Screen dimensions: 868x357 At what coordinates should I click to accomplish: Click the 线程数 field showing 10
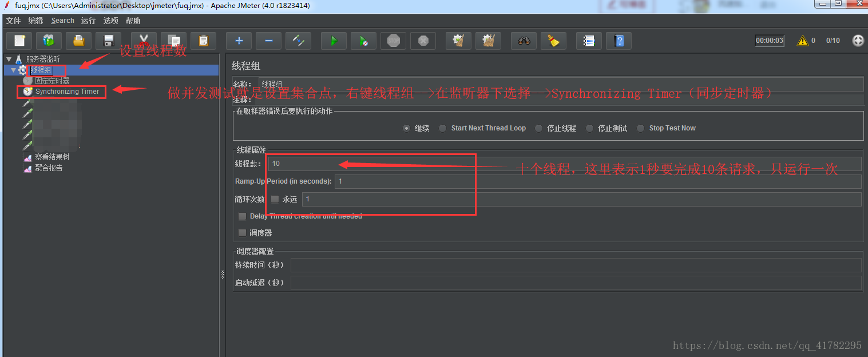(565, 164)
